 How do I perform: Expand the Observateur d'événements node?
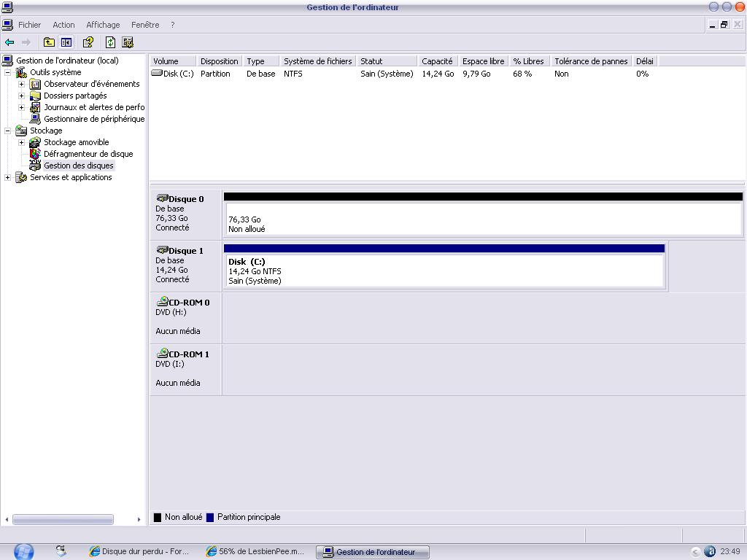21,84
